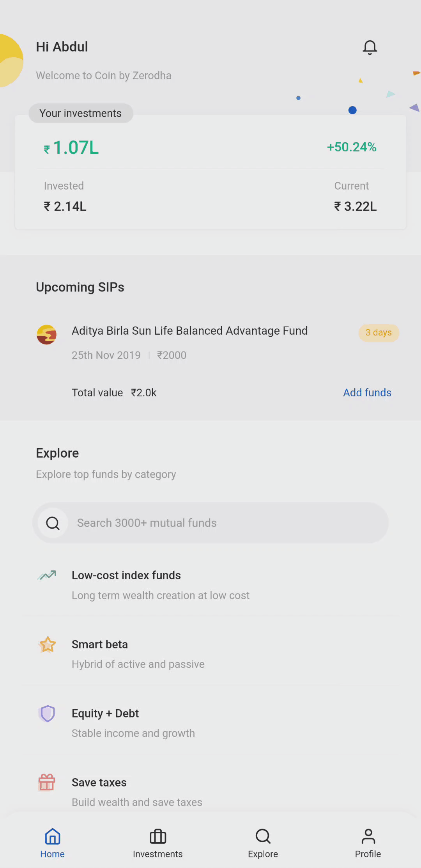Tap search magnifier icon in search bar

[x=53, y=523]
